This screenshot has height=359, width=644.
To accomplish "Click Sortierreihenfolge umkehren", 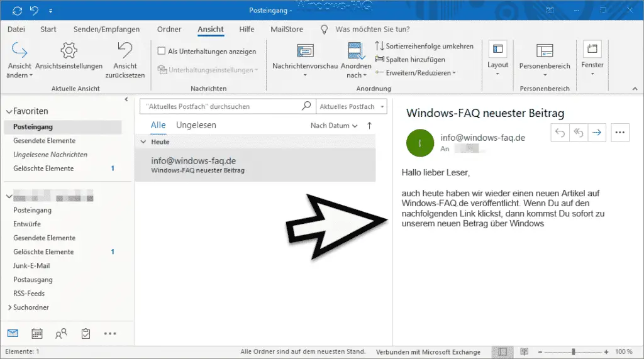I will pos(425,46).
